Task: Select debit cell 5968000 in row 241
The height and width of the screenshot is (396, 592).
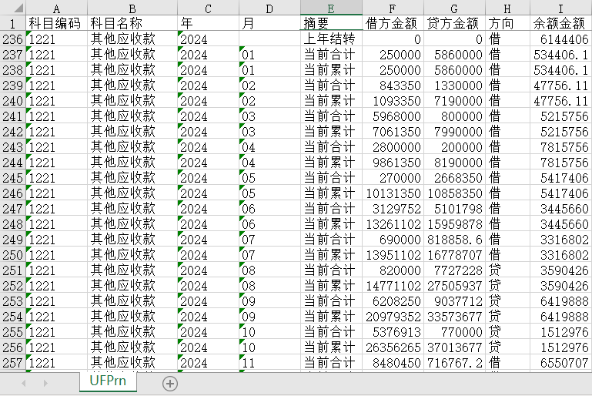Action: [393, 116]
